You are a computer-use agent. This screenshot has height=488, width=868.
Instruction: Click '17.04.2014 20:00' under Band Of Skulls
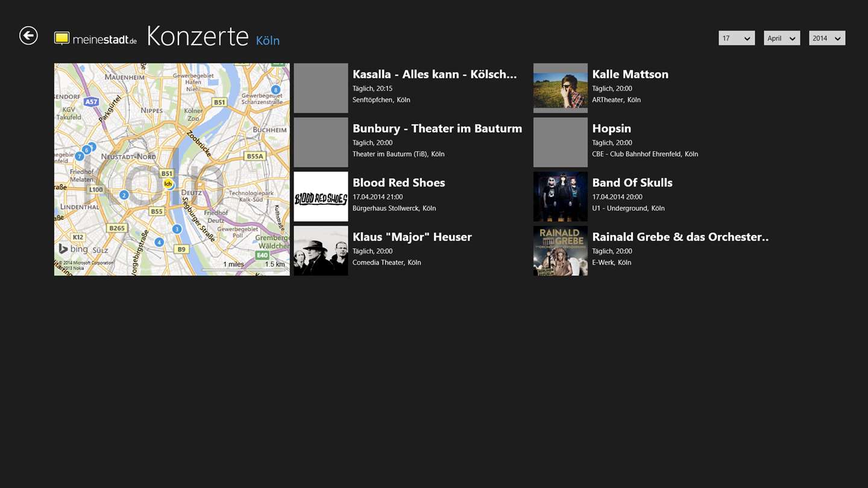[617, 197]
